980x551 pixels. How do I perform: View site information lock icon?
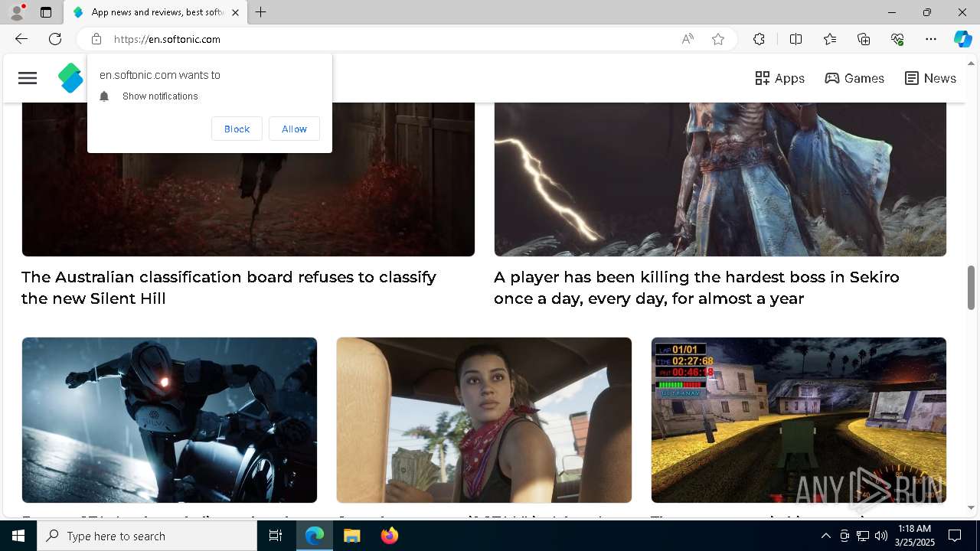pyautogui.click(x=96, y=39)
